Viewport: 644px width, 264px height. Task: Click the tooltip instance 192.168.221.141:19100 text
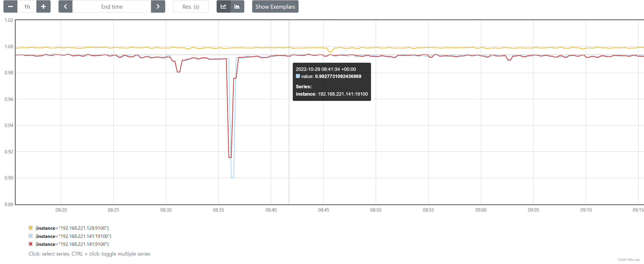[343, 94]
